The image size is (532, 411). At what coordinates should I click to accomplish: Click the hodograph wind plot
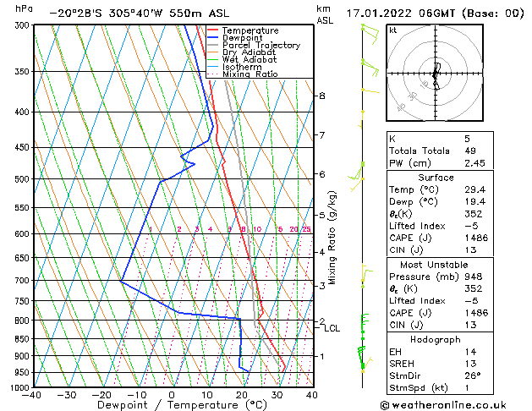click(x=435, y=73)
